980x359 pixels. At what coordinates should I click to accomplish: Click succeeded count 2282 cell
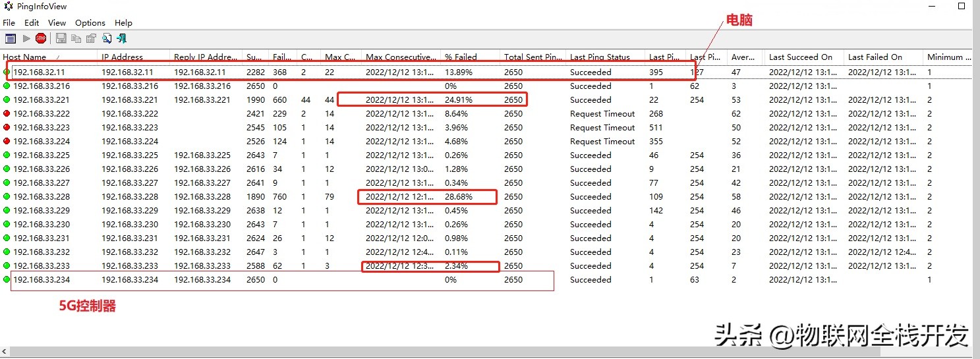(256, 72)
